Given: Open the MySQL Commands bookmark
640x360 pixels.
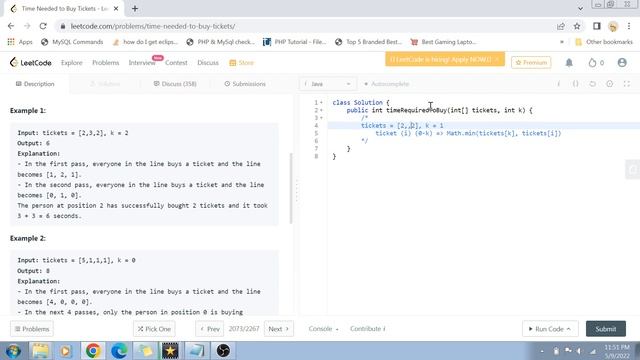Looking at the screenshot, I should point(72,42).
